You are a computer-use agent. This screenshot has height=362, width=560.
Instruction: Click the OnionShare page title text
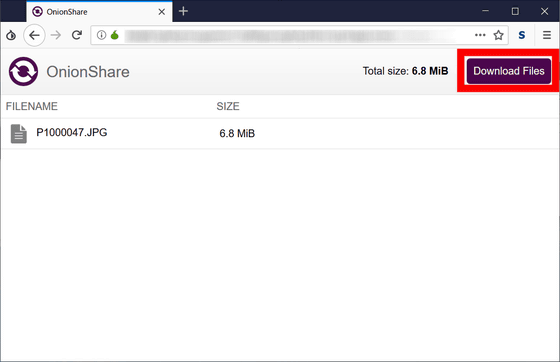point(88,72)
